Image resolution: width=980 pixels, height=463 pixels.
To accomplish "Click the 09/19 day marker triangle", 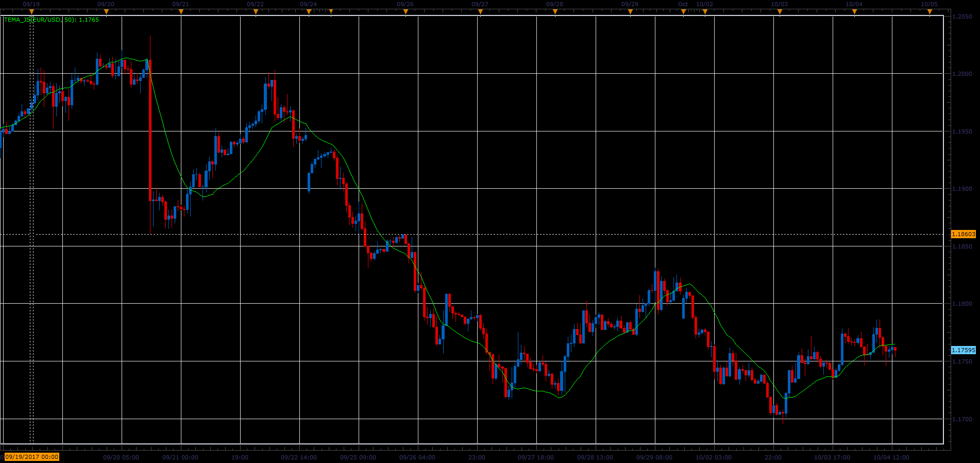I will pos(31,11).
